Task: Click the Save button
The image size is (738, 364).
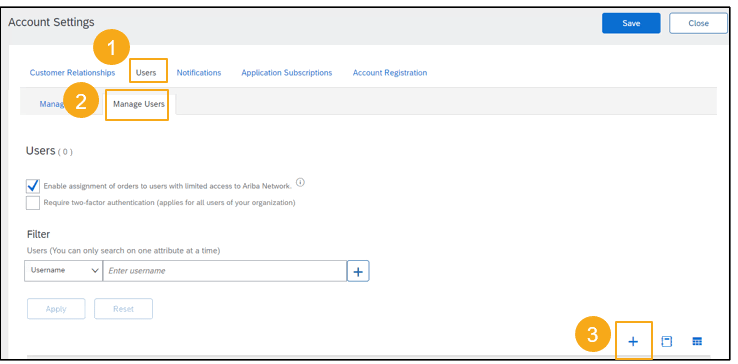Action: (631, 23)
